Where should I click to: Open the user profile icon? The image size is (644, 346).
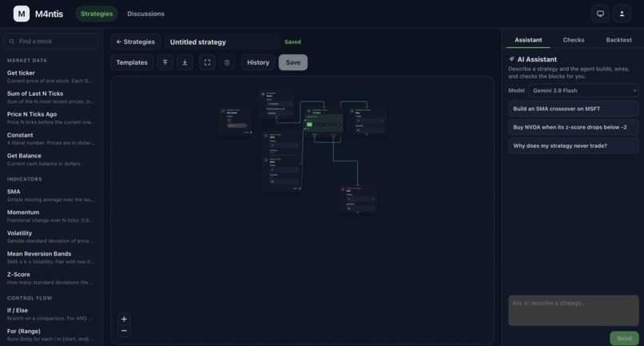(x=622, y=14)
